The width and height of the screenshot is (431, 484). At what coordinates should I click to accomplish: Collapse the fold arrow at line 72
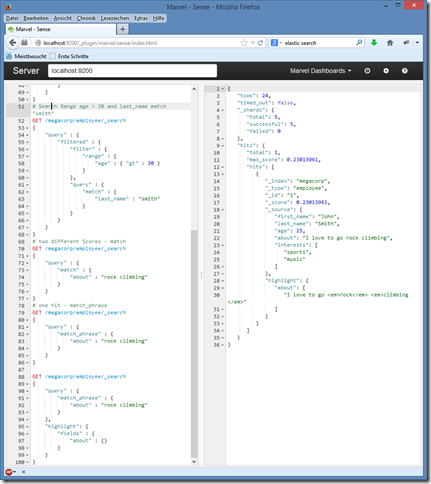27,263
